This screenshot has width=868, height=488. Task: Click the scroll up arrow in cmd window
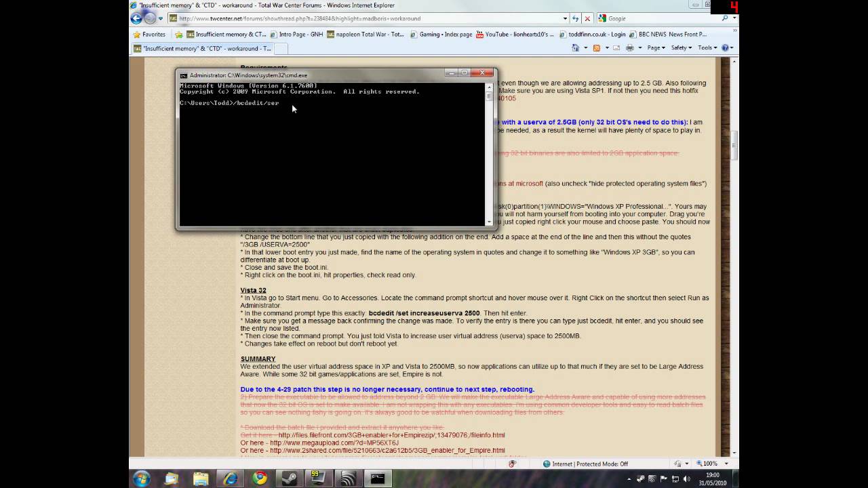[x=489, y=87]
